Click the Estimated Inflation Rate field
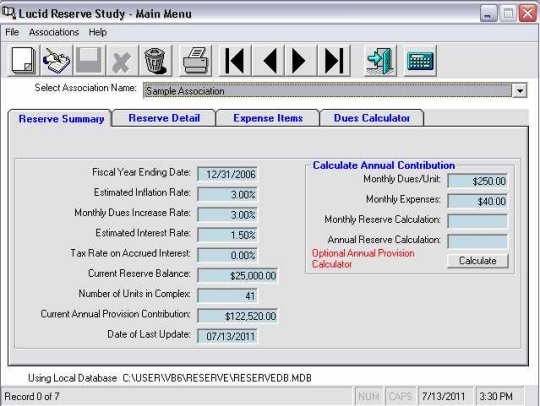This screenshot has width=540, height=406. [227, 195]
